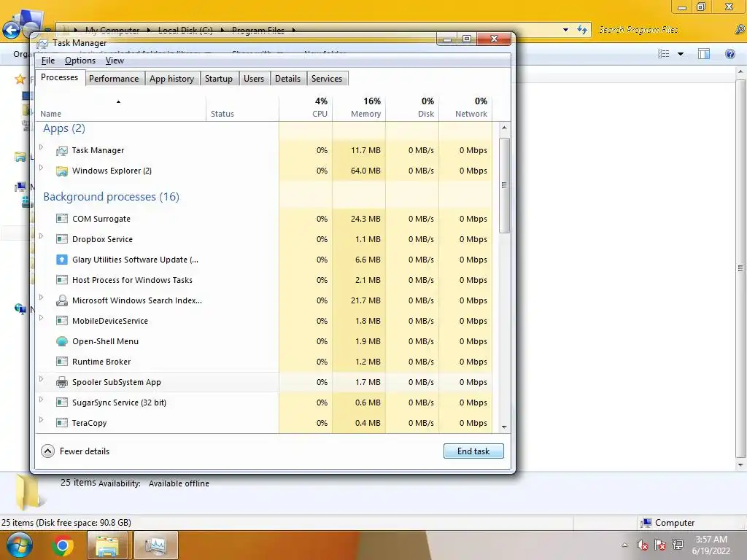
Task: Click the Fewer details circular arrow icon
Action: coord(47,451)
